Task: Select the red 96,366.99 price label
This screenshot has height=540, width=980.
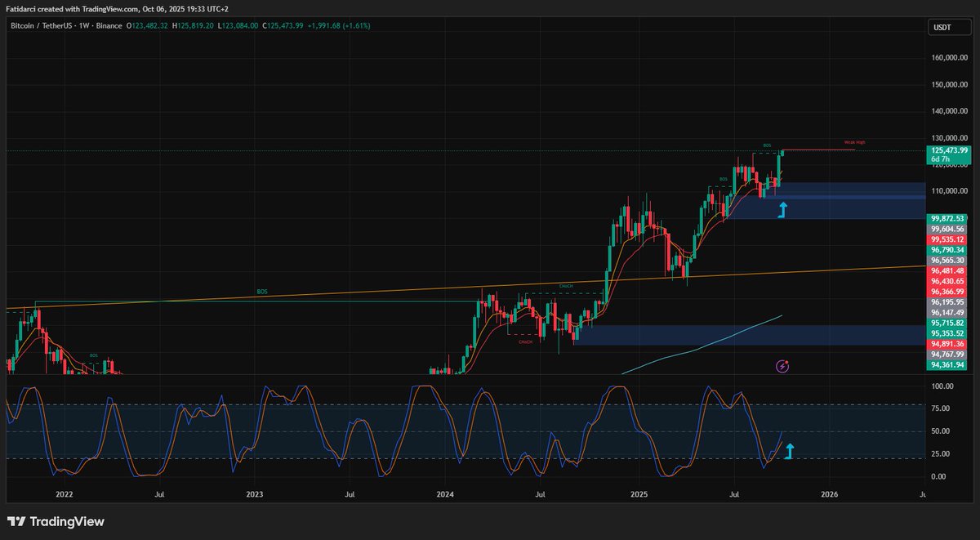Action: tap(948, 292)
